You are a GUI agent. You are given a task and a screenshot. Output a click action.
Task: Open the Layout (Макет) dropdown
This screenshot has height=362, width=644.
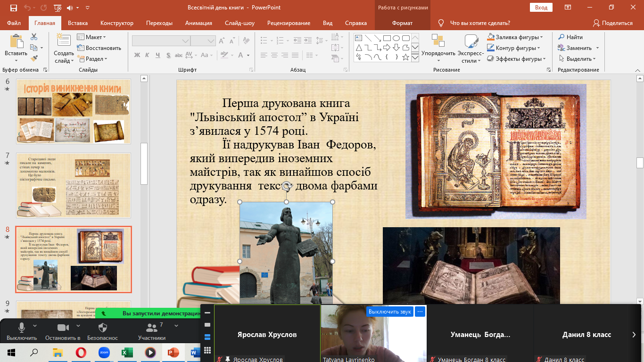click(92, 37)
